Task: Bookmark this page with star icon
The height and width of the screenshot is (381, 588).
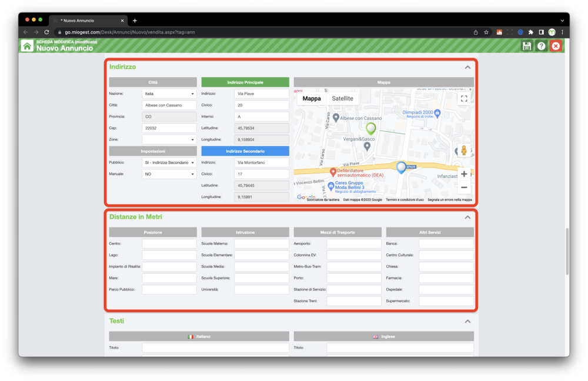Action: click(x=486, y=32)
